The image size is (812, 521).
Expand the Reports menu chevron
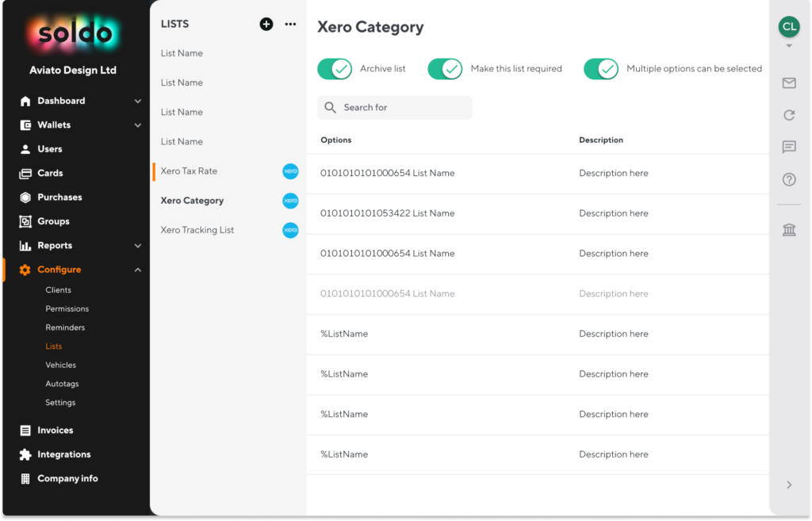[x=138, y=246]
